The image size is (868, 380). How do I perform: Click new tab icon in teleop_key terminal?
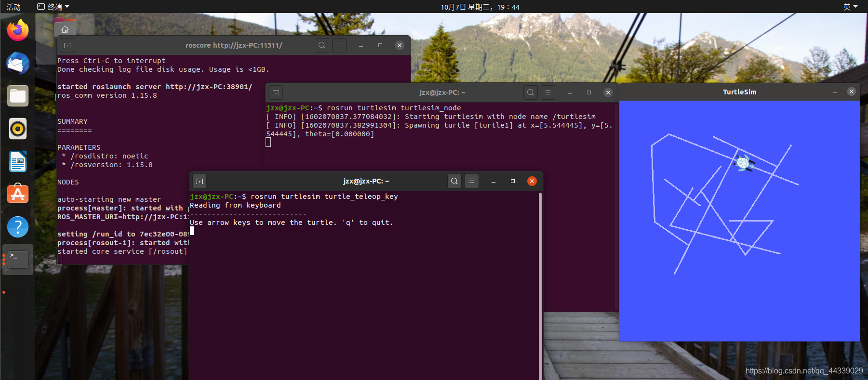(200, 181)
